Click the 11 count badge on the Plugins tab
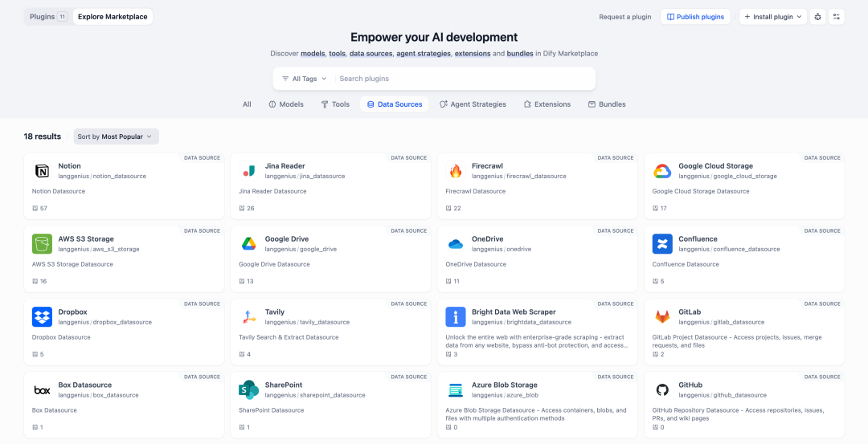The image size is (868, 444). [x=63, y=17]
